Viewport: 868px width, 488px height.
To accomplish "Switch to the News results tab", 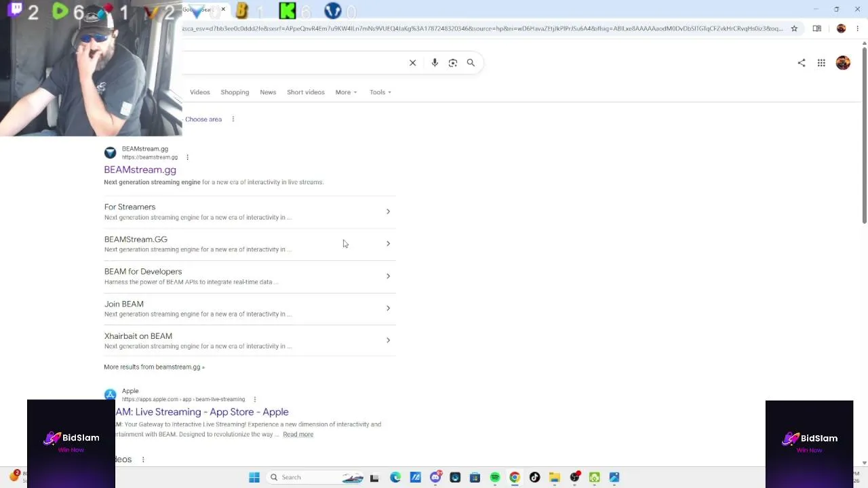I will point(268,92).
